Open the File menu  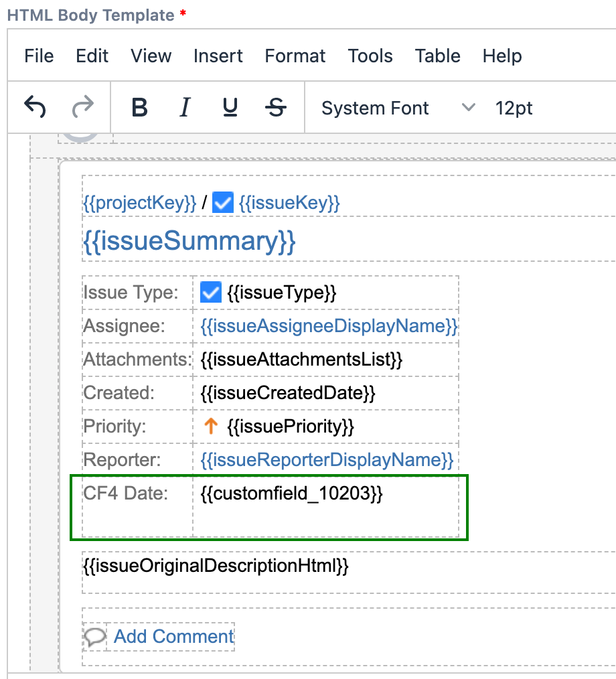pyautogui.click(x=39, y=56)
